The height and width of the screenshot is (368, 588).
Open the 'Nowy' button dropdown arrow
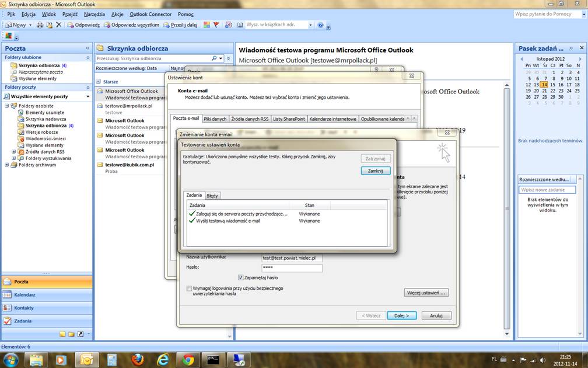pos(30,25)
